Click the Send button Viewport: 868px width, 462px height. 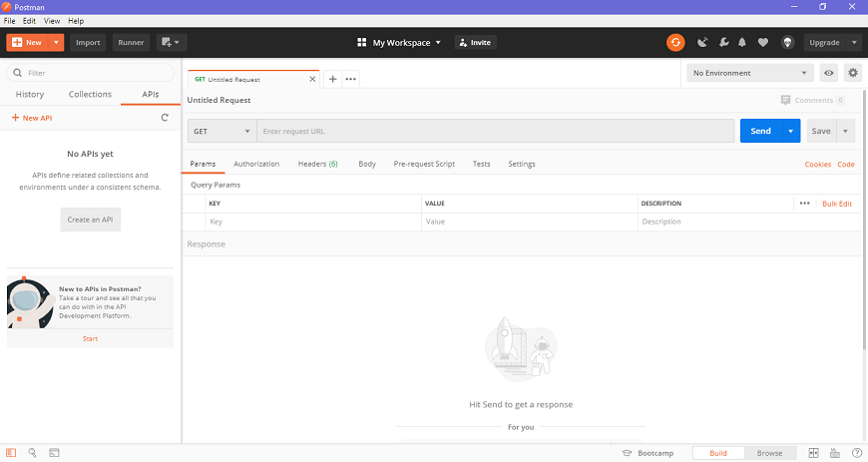click(x=761, y=132)
